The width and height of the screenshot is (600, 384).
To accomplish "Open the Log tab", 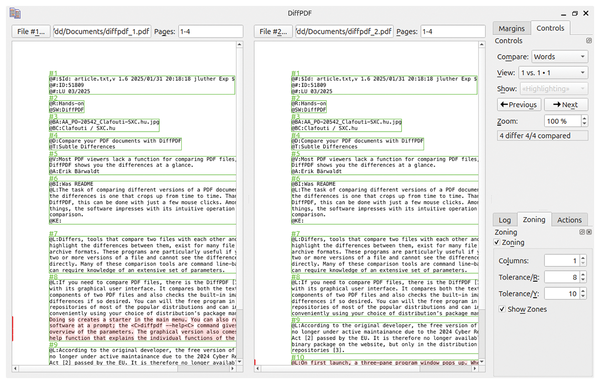I will coord(504,220).
